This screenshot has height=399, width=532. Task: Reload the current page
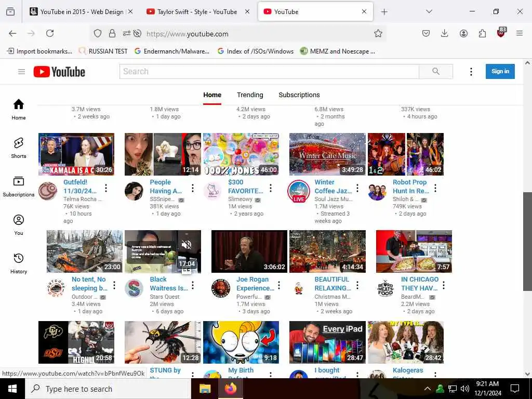click(50, 33)
